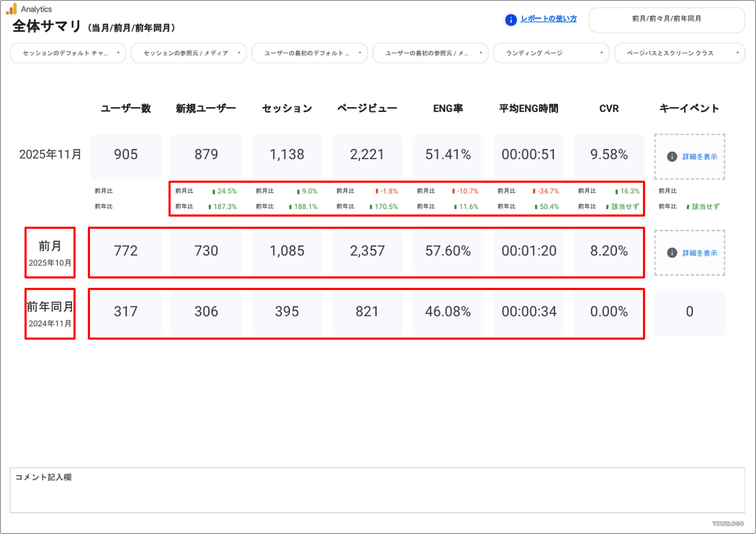756x534 pixels.
Task: Click into the コメント記入欄 text box
Action: click(x=377, y=493)
